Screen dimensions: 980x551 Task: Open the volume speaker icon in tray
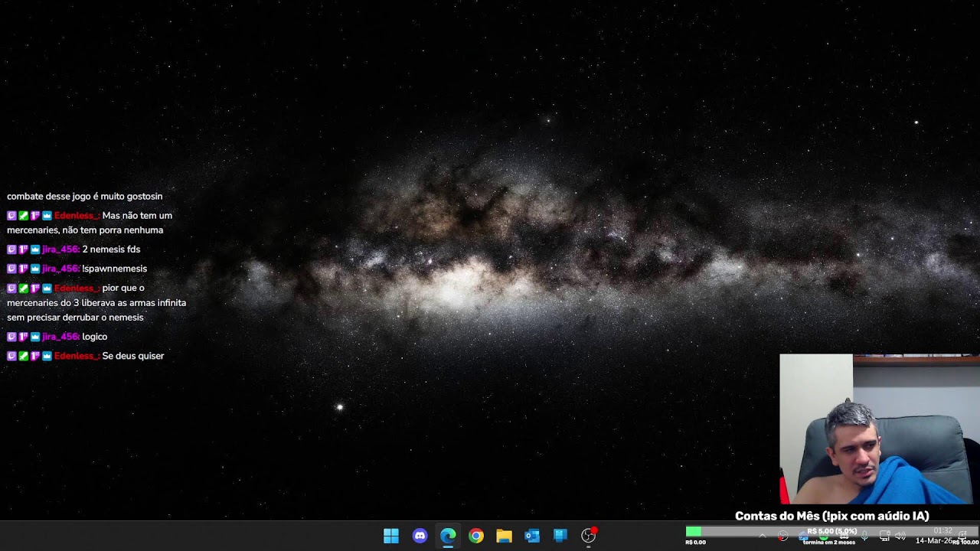pos(900,536)
